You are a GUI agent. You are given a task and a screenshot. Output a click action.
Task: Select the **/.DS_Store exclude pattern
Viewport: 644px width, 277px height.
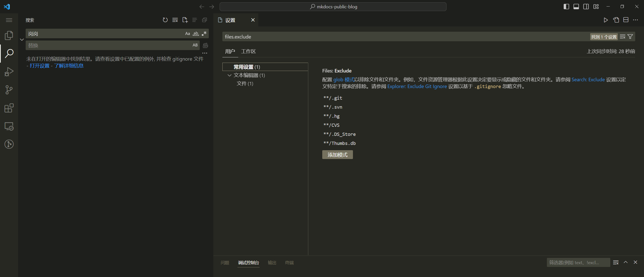(339, 134)
